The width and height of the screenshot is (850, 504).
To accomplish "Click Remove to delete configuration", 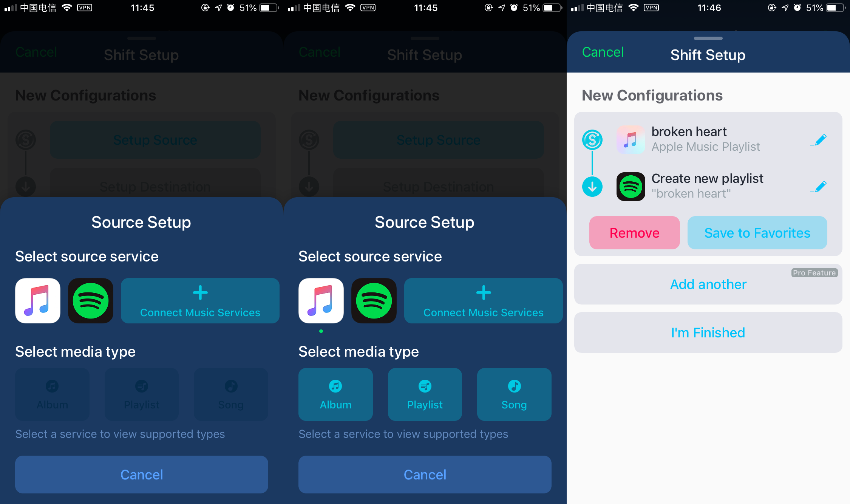I will [635, 233].
